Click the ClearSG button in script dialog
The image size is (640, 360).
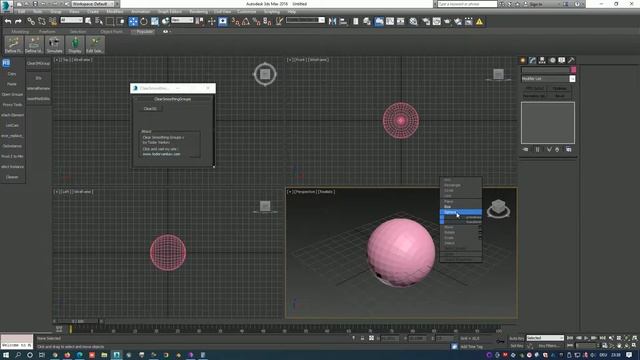pyautogui.click(x=150, y=109)
